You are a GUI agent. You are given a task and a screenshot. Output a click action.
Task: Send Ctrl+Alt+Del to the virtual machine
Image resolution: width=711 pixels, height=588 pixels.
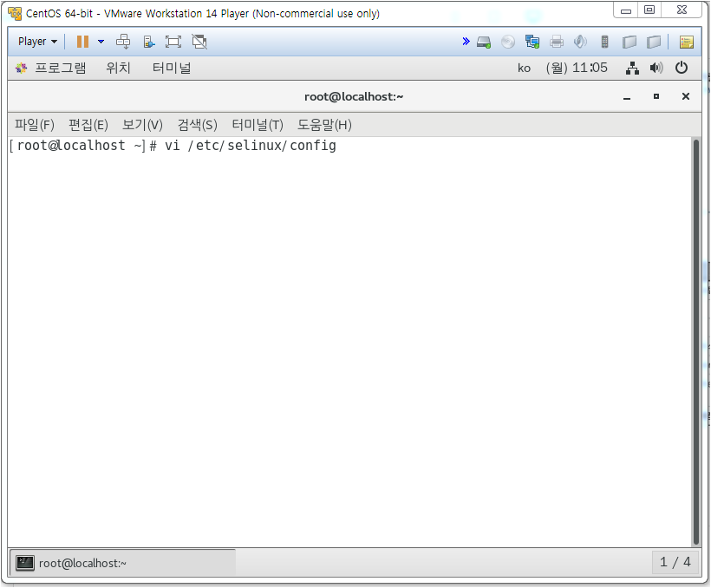(123, 42)
